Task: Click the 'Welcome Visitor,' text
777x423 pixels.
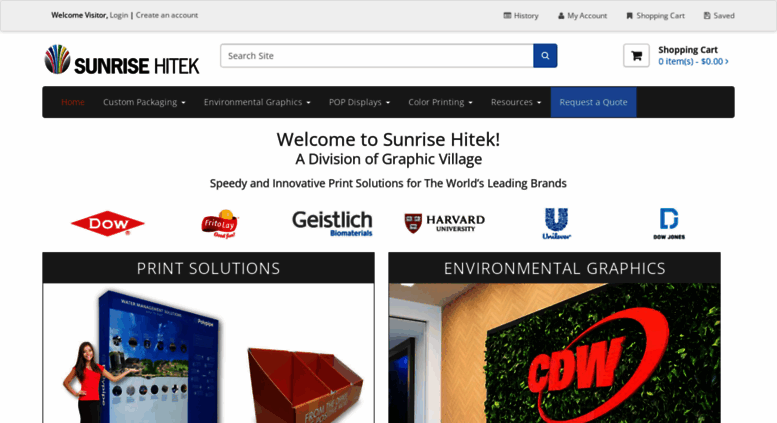Action: pyautogui.click(x=79, y=15)
